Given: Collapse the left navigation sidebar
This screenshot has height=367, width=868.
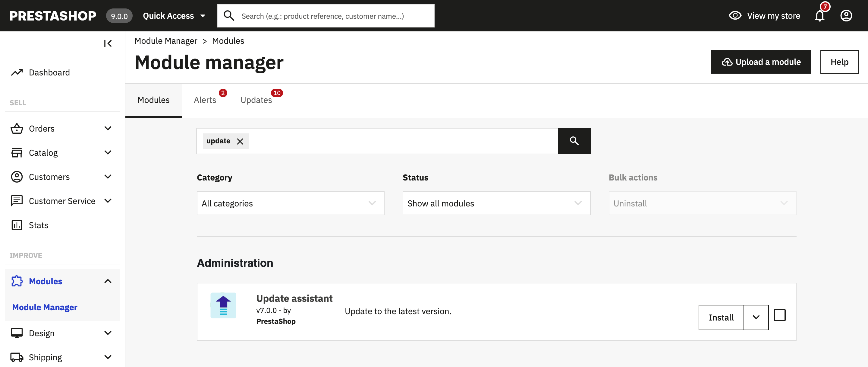Looking at the screenshot, I should point(108,43).
